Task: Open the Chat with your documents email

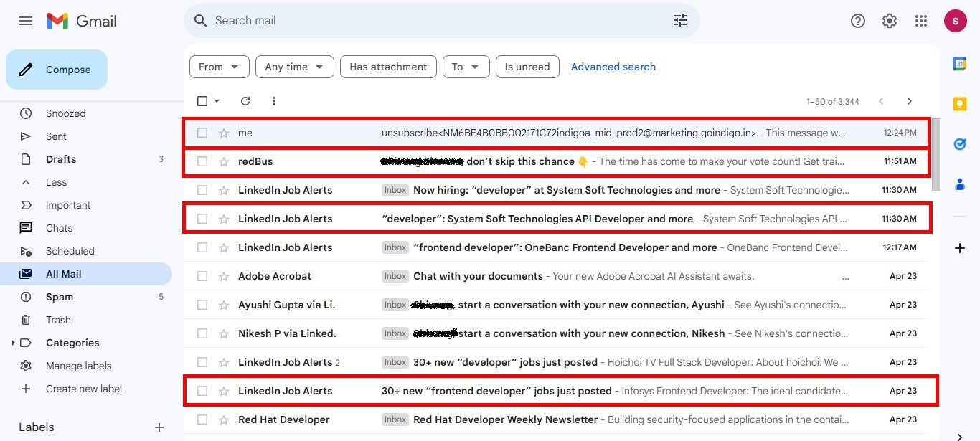Action: click(x=555, y=276)
